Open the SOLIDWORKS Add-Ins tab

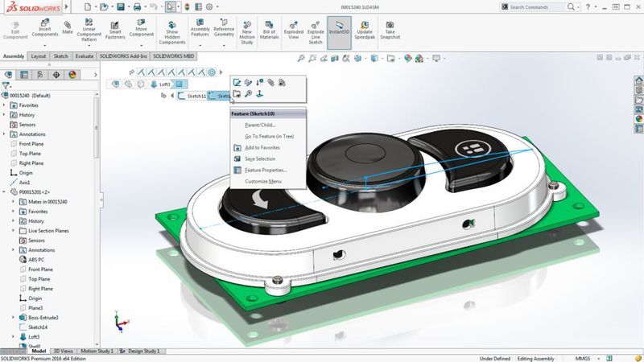123,56
